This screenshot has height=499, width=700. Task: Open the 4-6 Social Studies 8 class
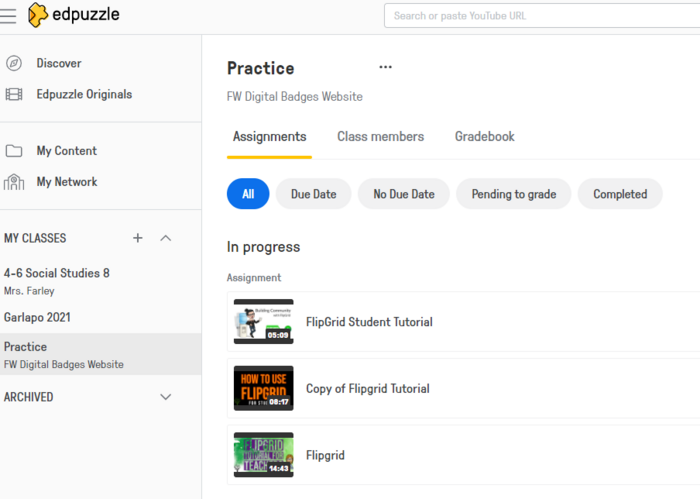point(57,273)
